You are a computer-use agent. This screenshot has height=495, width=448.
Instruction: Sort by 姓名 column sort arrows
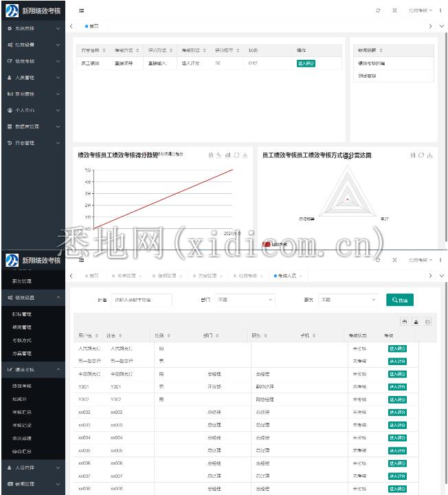tap(120, 335)
